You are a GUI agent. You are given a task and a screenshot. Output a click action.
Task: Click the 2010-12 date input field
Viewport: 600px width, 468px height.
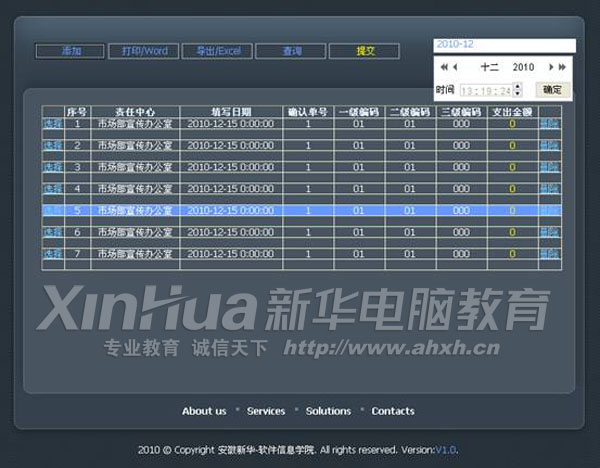pos(504,45)
